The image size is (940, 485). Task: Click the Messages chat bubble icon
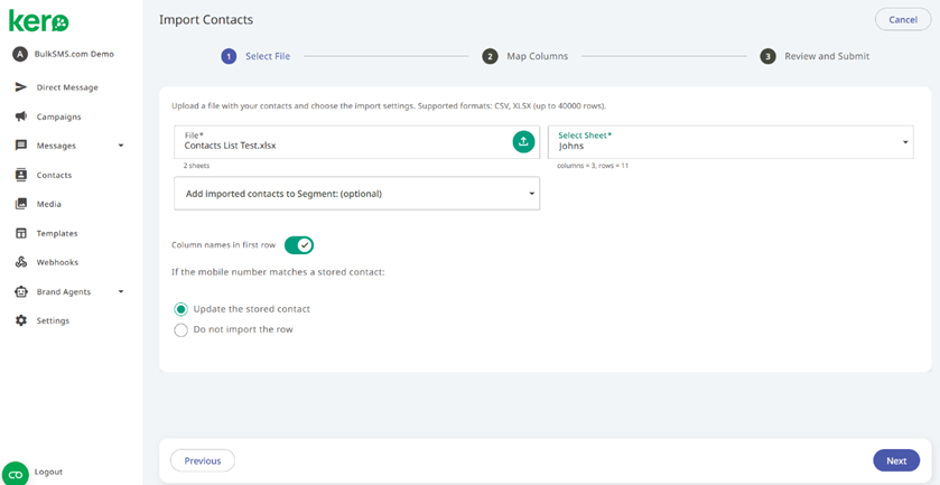21,146
